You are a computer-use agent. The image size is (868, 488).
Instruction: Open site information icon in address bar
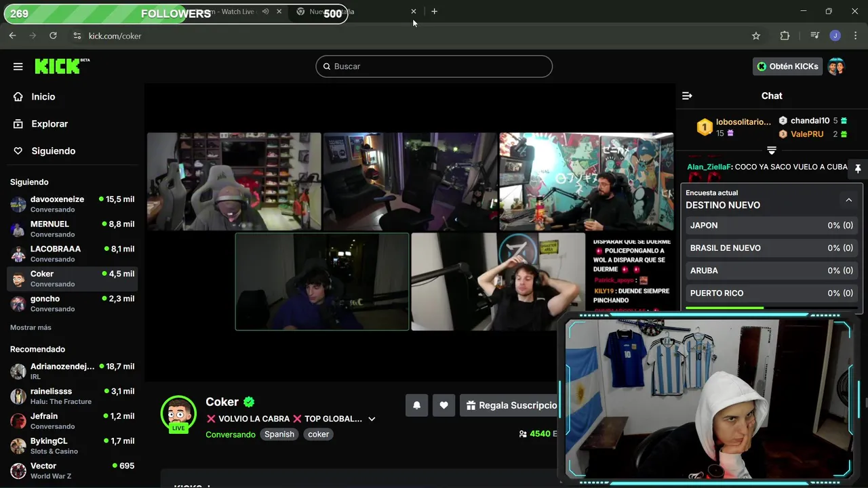[77, 36]
